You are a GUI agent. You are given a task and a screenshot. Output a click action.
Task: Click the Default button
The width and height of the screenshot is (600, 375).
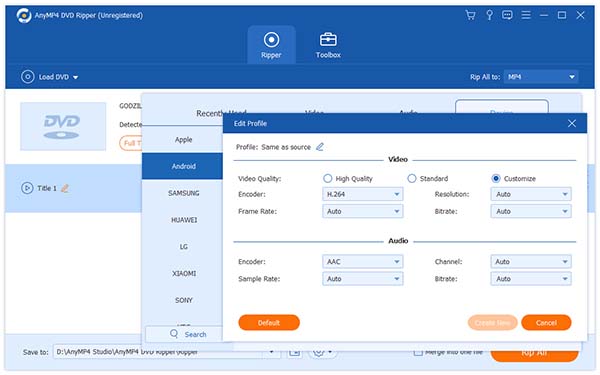point(269,323)
